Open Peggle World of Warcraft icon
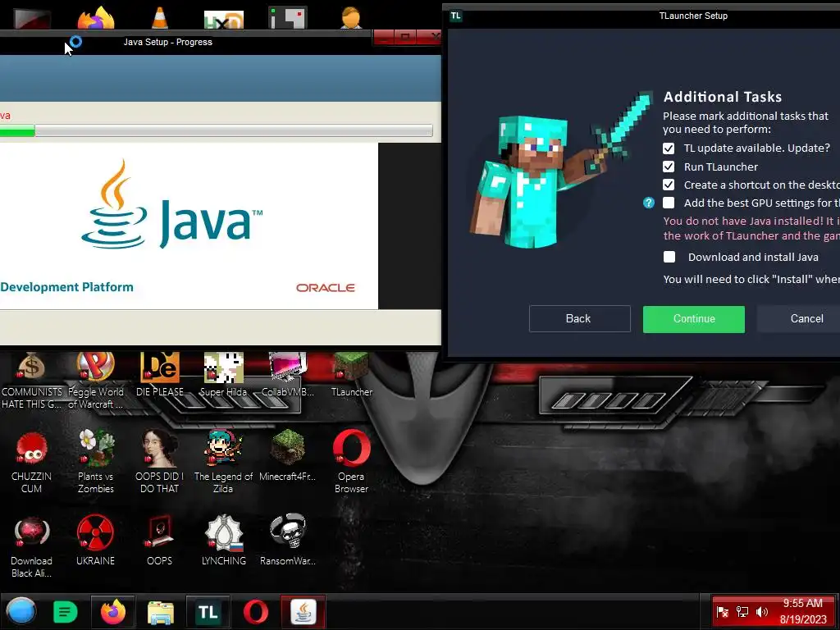840x630 pixels. 95,379
